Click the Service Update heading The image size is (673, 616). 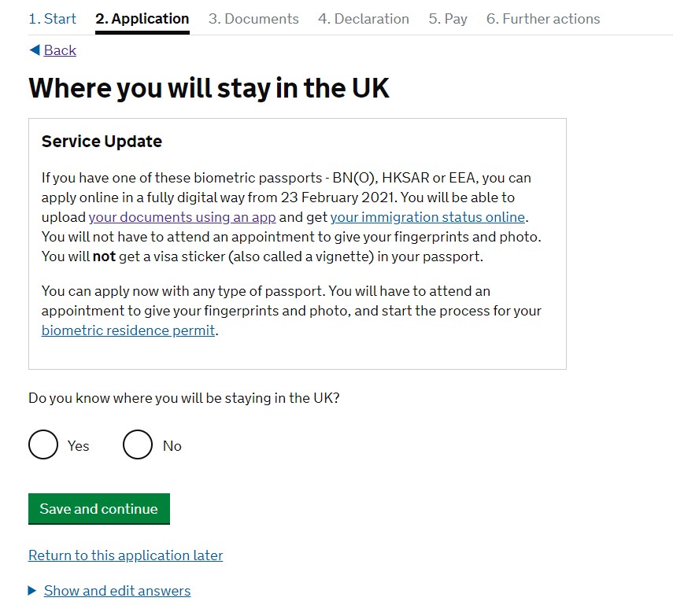point(102,142)
